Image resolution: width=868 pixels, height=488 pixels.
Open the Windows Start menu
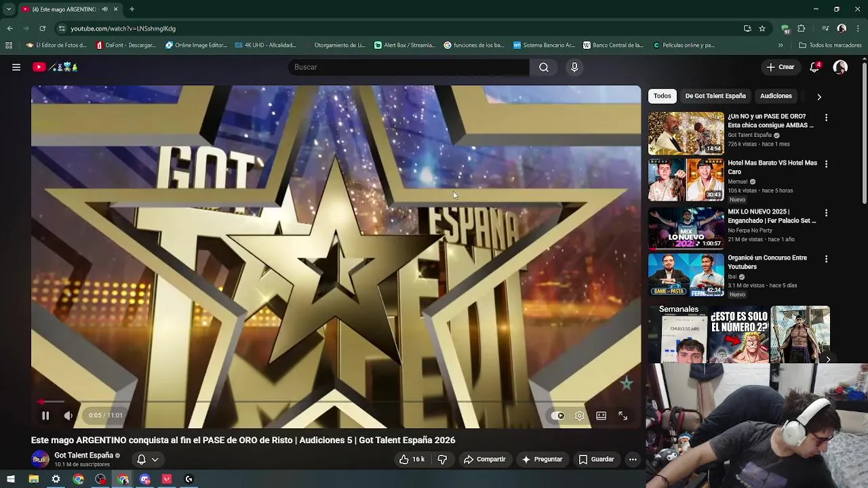coord(11,479)
